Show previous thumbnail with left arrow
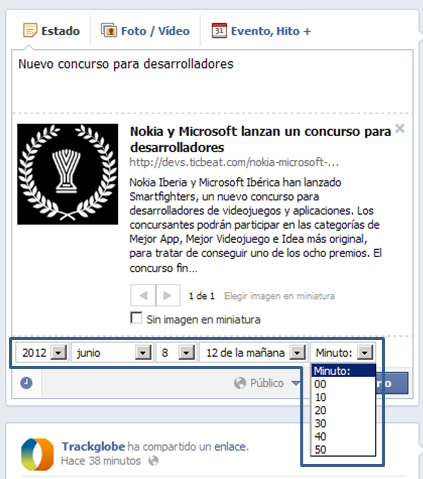 143,295
